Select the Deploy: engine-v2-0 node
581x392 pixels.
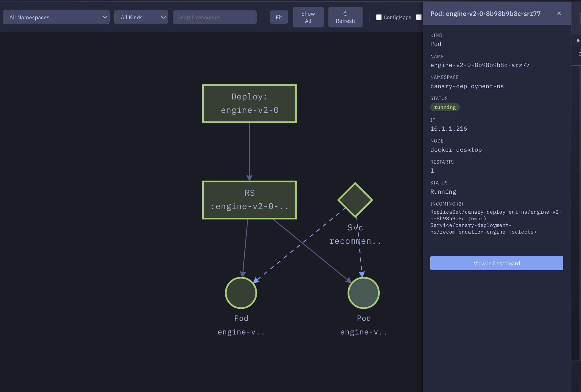pos(249,103)
